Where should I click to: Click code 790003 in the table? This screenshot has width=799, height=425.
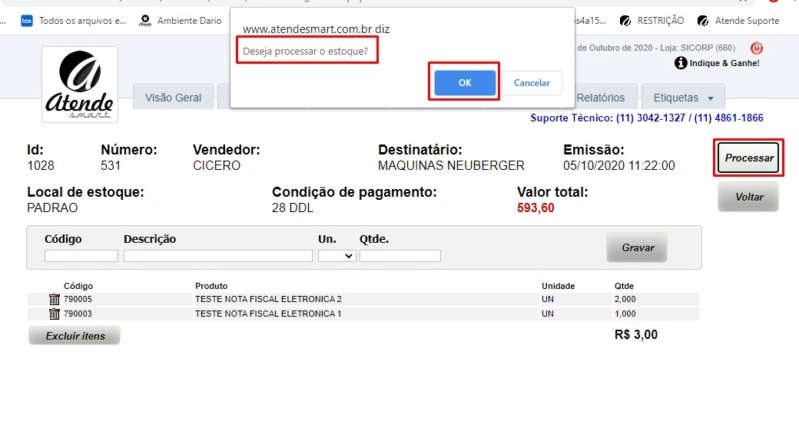78,314
